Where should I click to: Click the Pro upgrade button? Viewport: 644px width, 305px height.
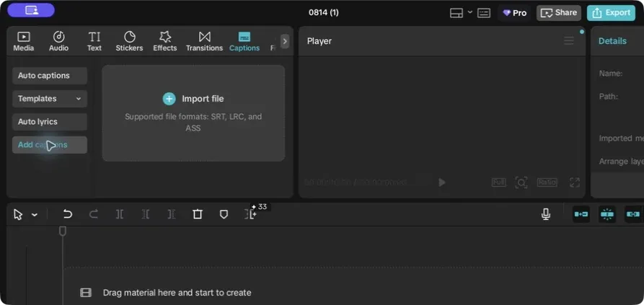pyautogui.click(x=515, y=13)
